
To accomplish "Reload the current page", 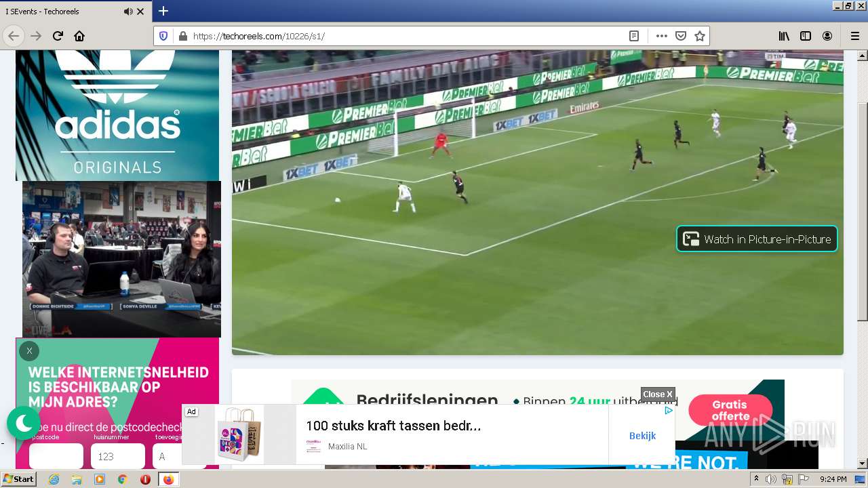I will (x=58, y=36).
